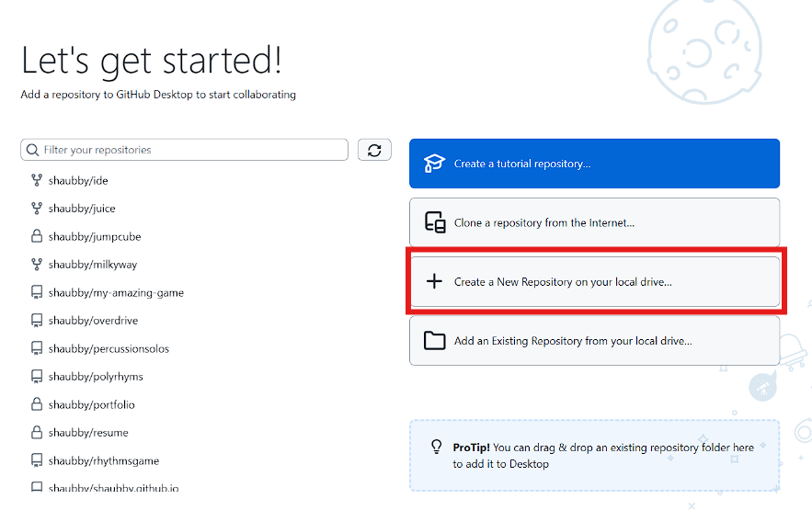Screen dimensions: 812x510
Task: Pick the shaubby/rhythmsgame repository
Action: [103, 460]
